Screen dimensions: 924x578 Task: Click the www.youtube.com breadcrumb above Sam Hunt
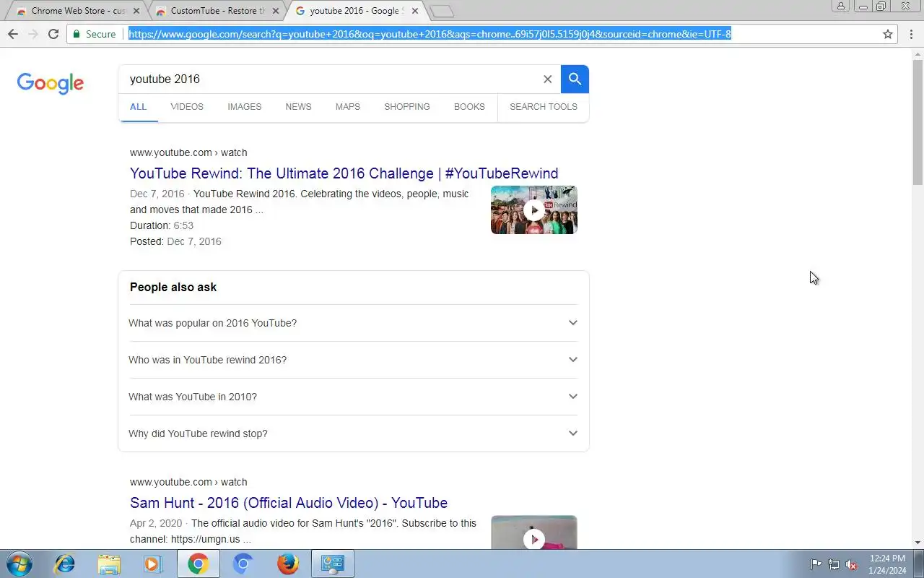coord(188,482)
